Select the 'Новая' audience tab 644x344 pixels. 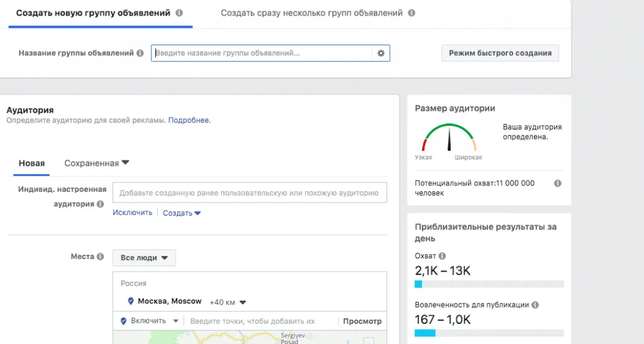pyautogui.click(x=31, y=163)
